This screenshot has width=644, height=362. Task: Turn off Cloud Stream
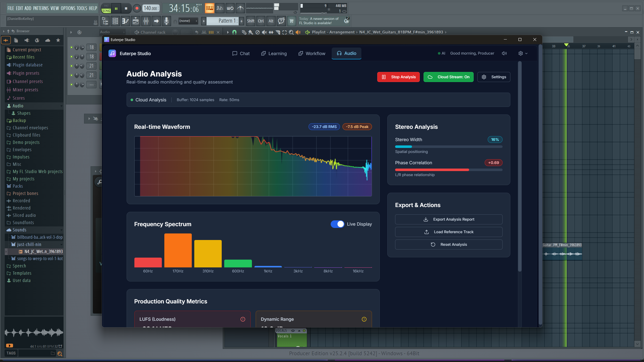click(x=448, y=77)
